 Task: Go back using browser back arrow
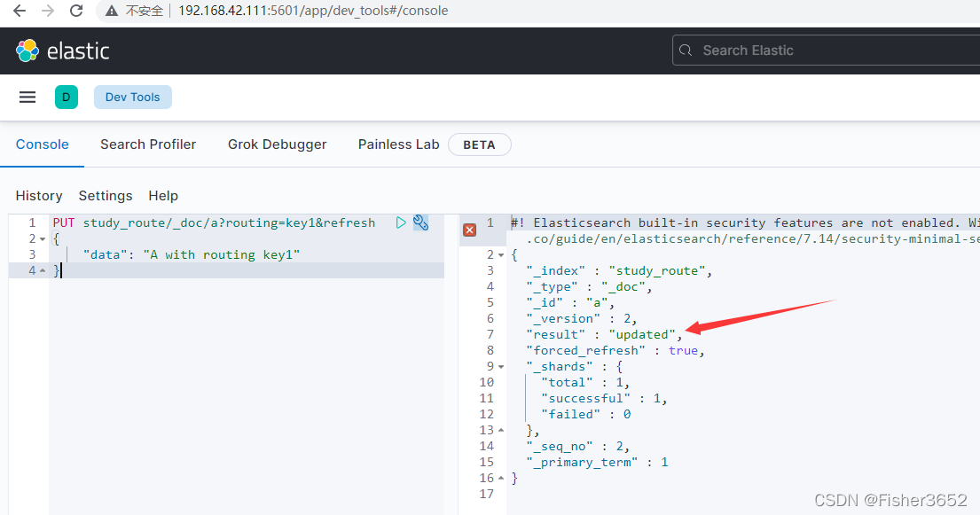(x=20, y=11)
